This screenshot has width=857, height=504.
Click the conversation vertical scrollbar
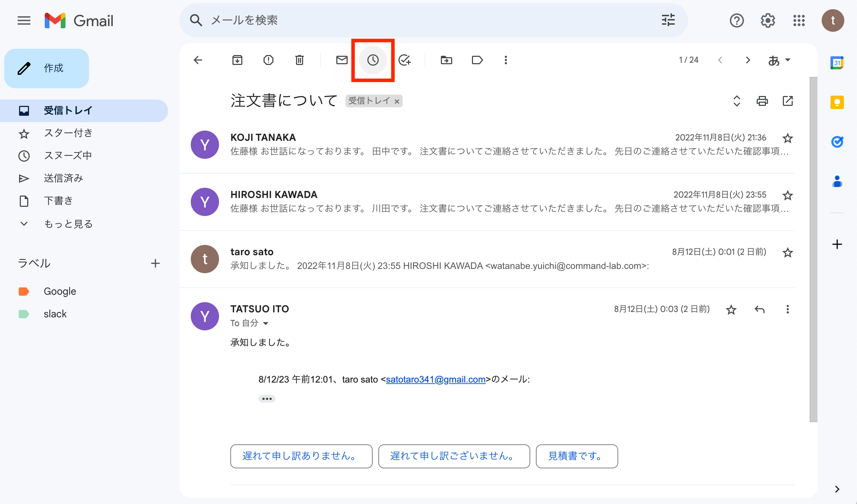point(814,249)
